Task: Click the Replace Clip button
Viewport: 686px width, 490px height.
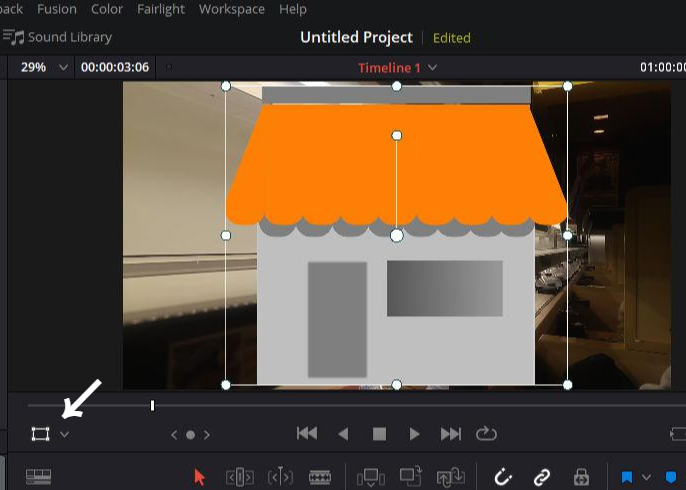Action: coord(451,477)
